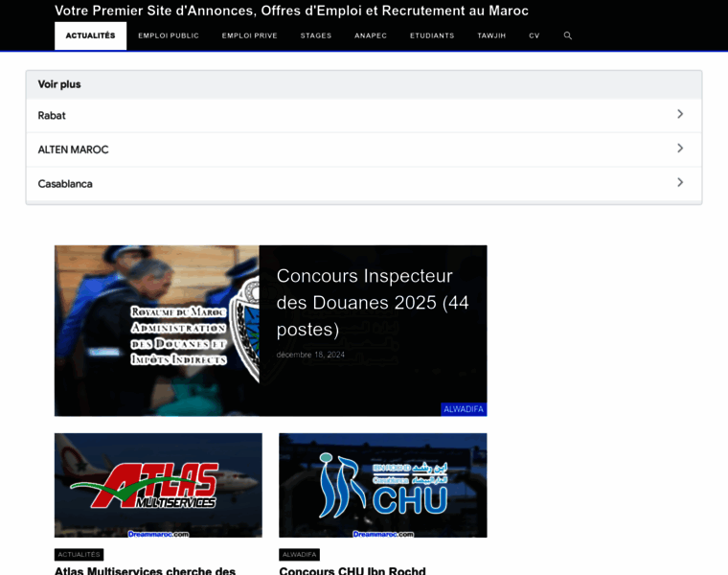Open the Atlas Multiservices article thumbnail
Viewport: 728px width, 575px height.
pos(158,485)
